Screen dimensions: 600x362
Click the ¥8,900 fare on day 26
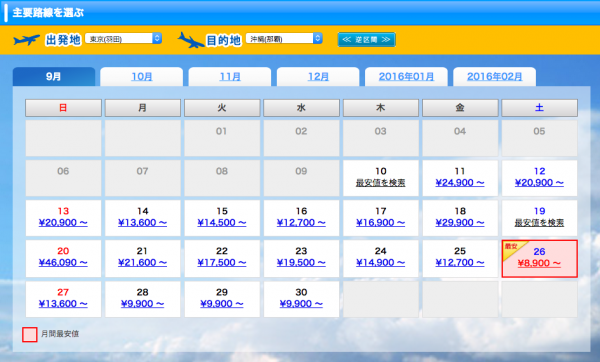pyautogui.click(x=539, y=263)
